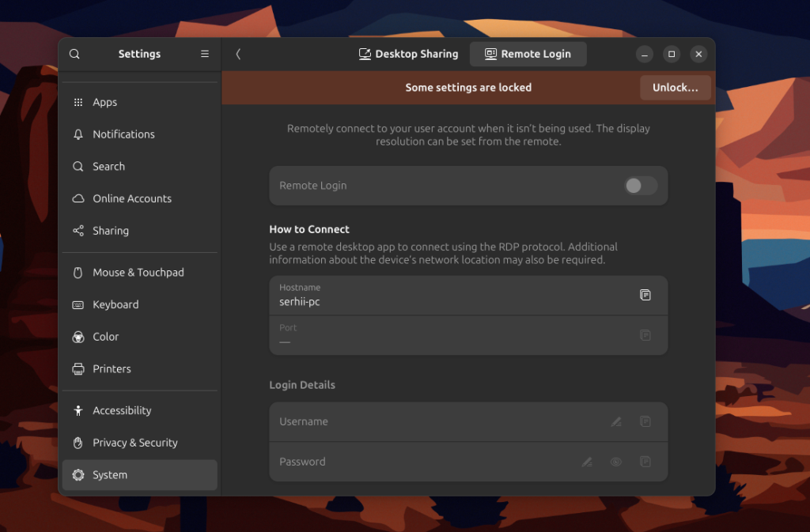The height and width of the screenshot is (532, 810).
Task: Click the Port copy icon
Action: pos(645,335)
